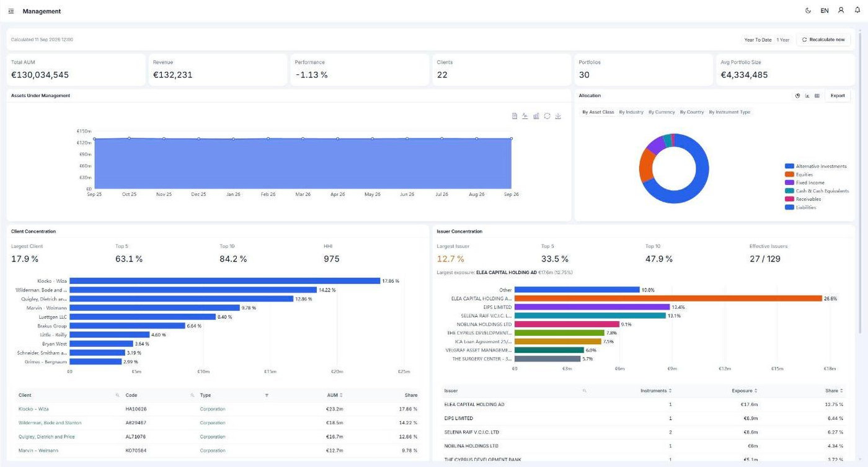Toggle Equities legend entry
Viewport: 868px width, 467px height.
[799, 174]
